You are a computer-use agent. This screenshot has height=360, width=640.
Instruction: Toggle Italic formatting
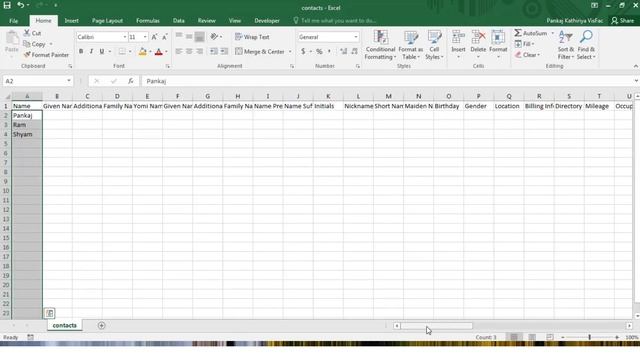(91, 51)
